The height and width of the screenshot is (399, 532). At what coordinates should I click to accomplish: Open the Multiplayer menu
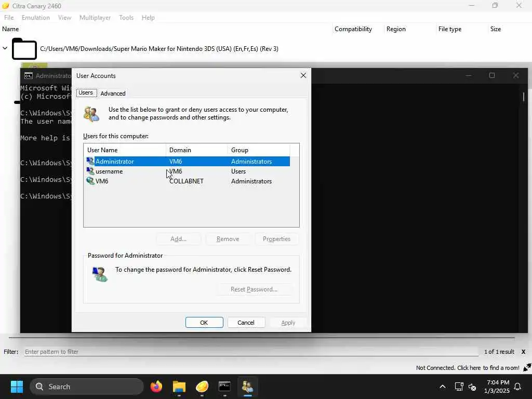(x=95, y=18)
